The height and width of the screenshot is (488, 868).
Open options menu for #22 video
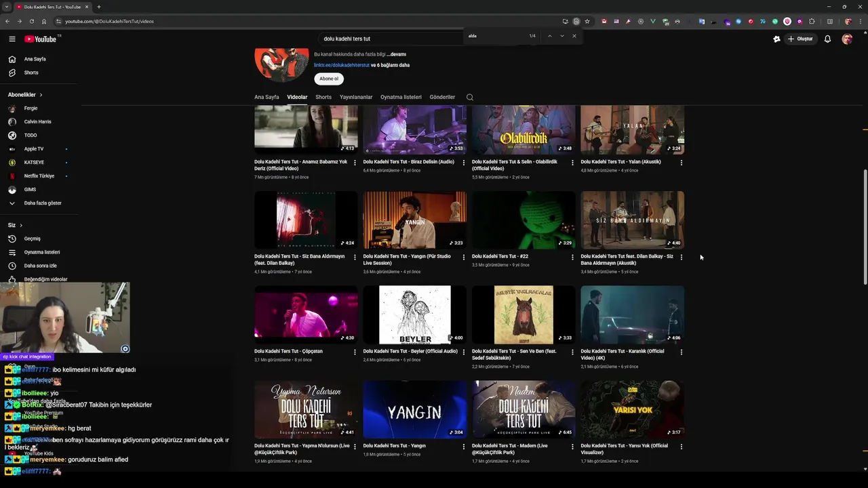point(572,257)
